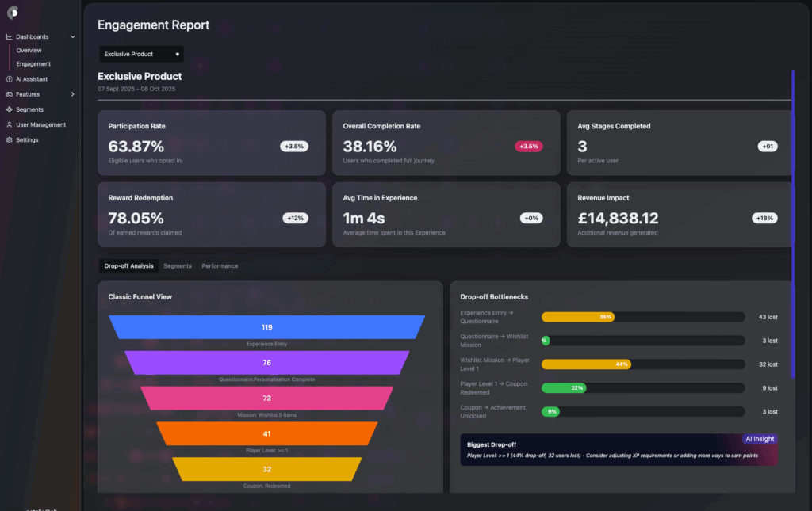
Task: Open the Overview dashboard
Action: coord(29,51)
